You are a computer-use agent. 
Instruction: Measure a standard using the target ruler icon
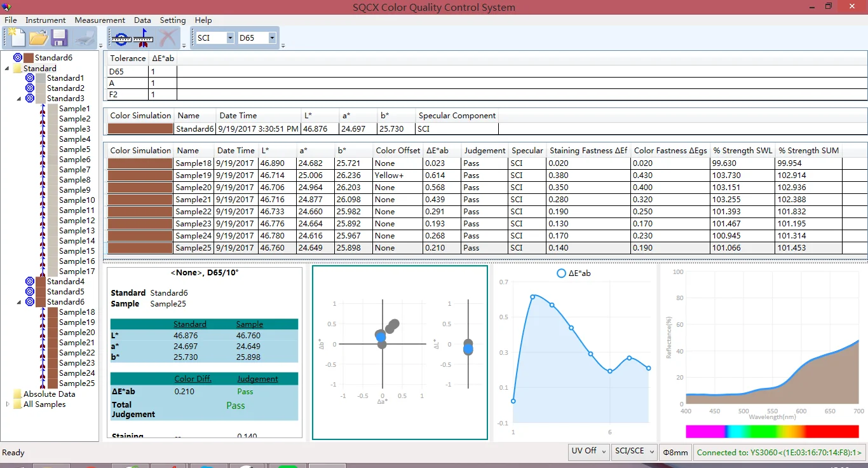point(121,38)
